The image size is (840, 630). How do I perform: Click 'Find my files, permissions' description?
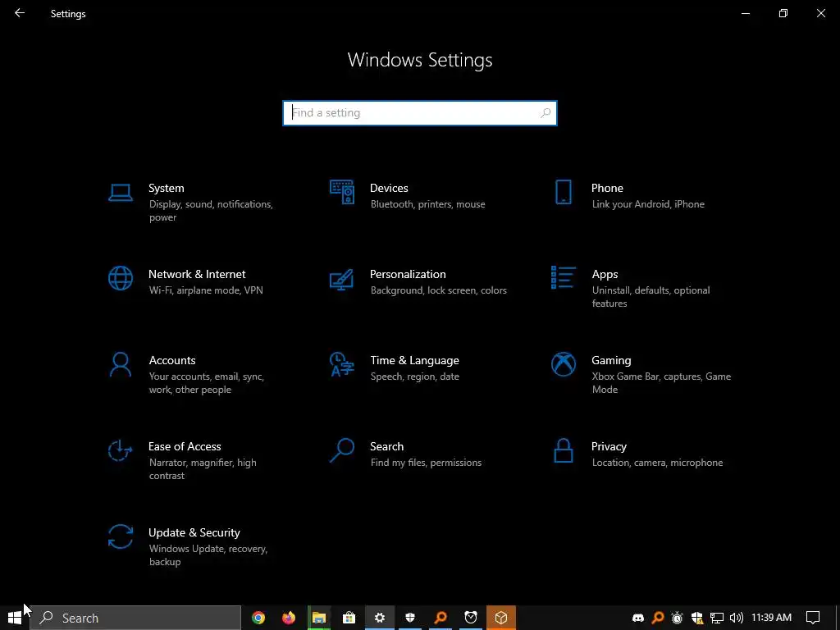pos(426,463)
